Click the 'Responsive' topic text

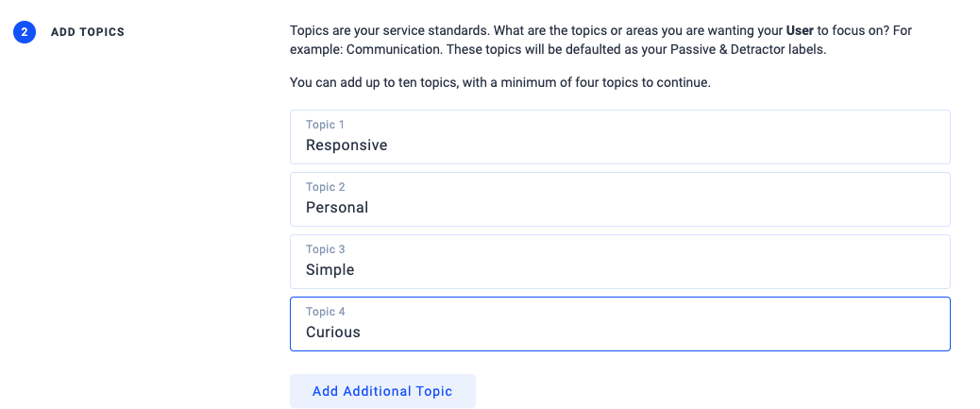[346, 145]
